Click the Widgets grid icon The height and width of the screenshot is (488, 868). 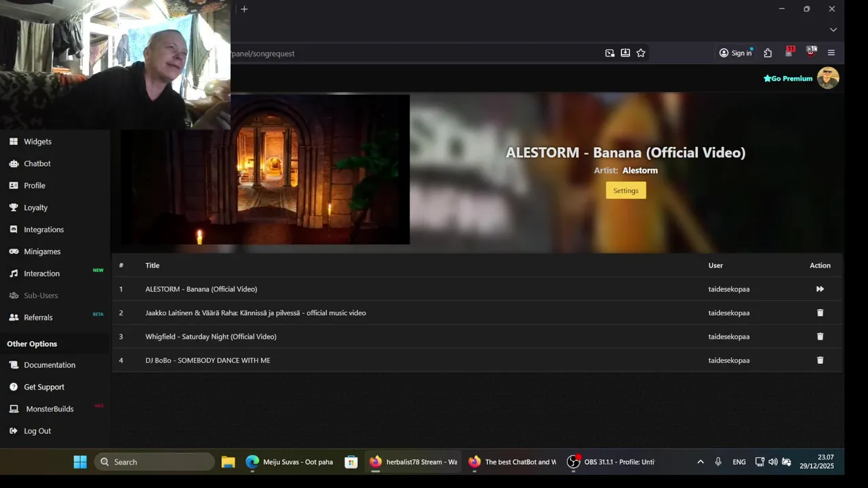pyautogui.click(x=14, y=142)
